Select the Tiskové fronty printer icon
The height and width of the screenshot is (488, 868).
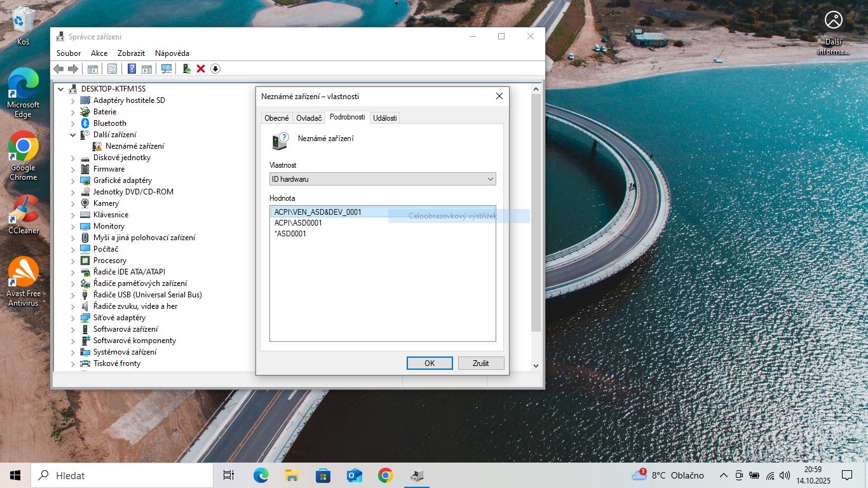pos(85,363)
